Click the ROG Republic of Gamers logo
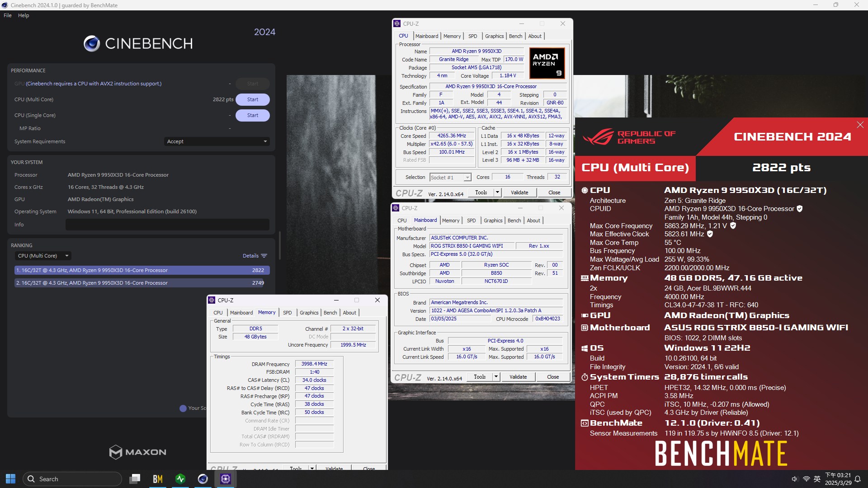868x488 pixels. [x=629, y=137]
